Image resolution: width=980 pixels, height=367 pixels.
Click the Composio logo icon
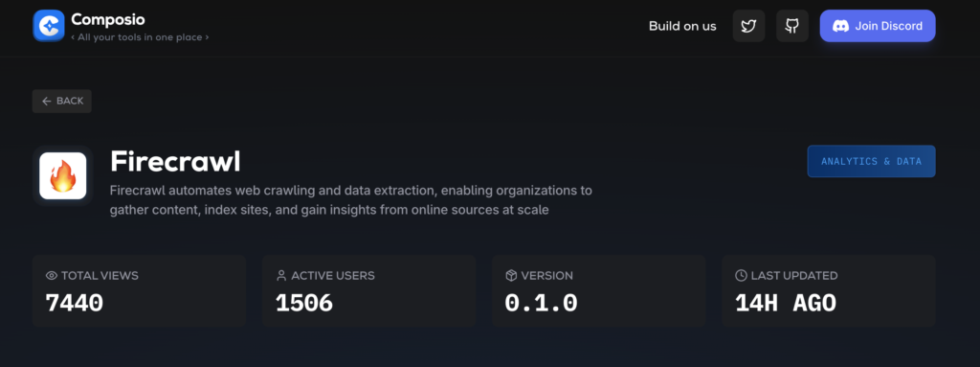[49, 26]
